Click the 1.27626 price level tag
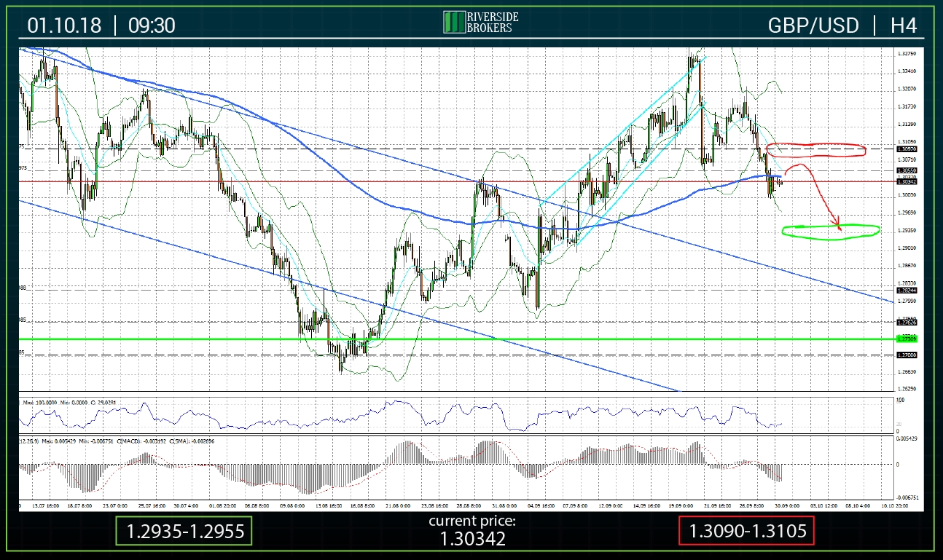943x560 pixels. 907,322
